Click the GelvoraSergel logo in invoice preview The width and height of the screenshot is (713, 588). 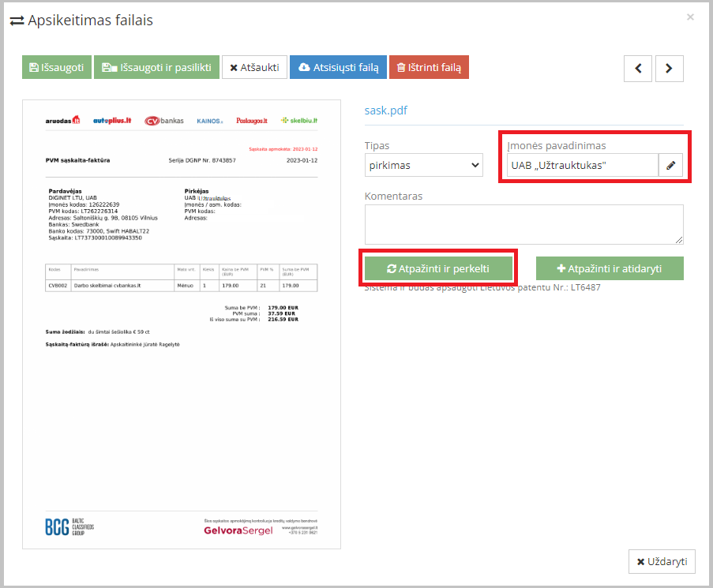pyautogui.click(x=238, y=530)
